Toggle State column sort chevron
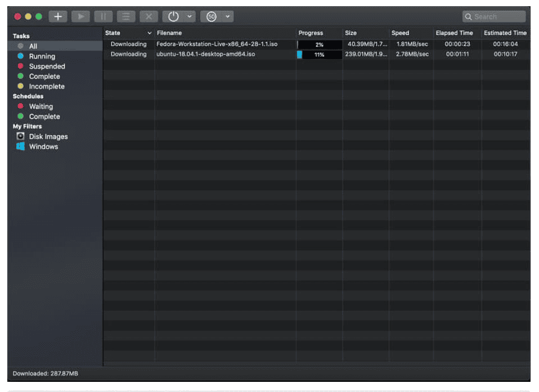Image resolution: width=539 pixels, height=392 pixels. click(150, 33)
